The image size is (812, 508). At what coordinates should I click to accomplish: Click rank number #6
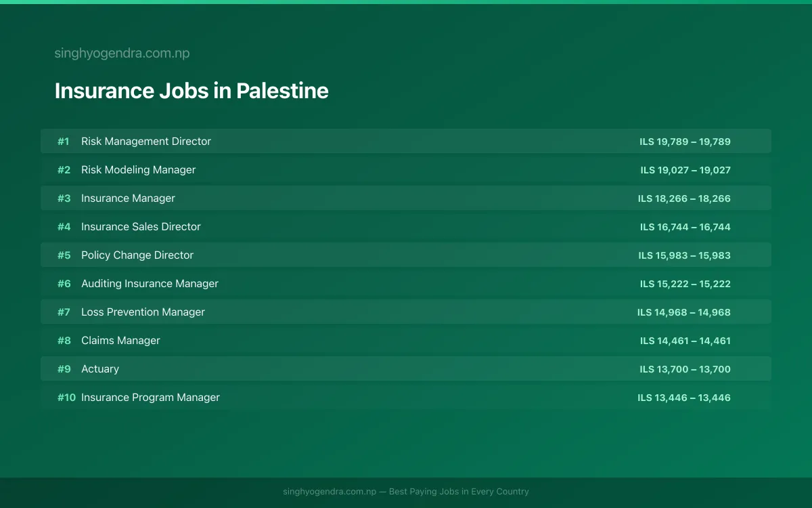tap(64, 284)
